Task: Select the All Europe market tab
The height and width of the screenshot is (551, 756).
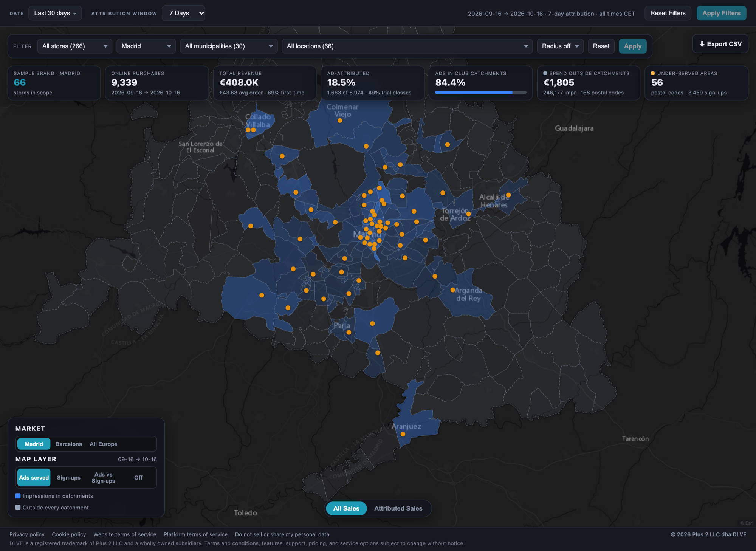Action: click(103, 444)
